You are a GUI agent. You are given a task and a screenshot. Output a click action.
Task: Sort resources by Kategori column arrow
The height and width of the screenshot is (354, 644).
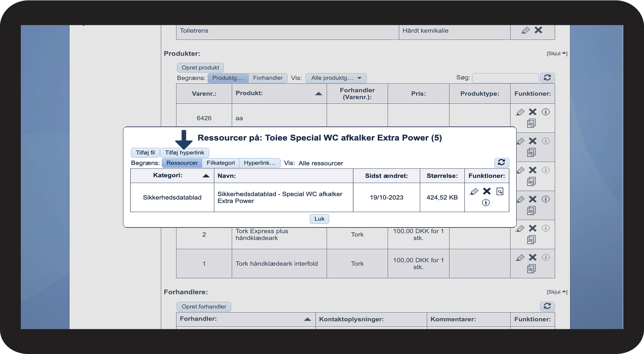click(206, 176)
